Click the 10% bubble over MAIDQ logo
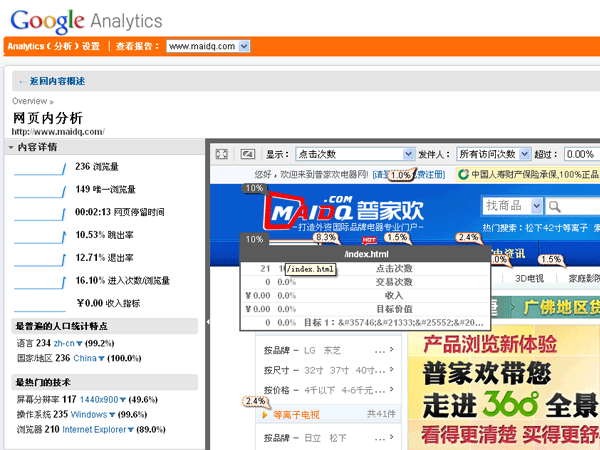 tap(254, 188)
